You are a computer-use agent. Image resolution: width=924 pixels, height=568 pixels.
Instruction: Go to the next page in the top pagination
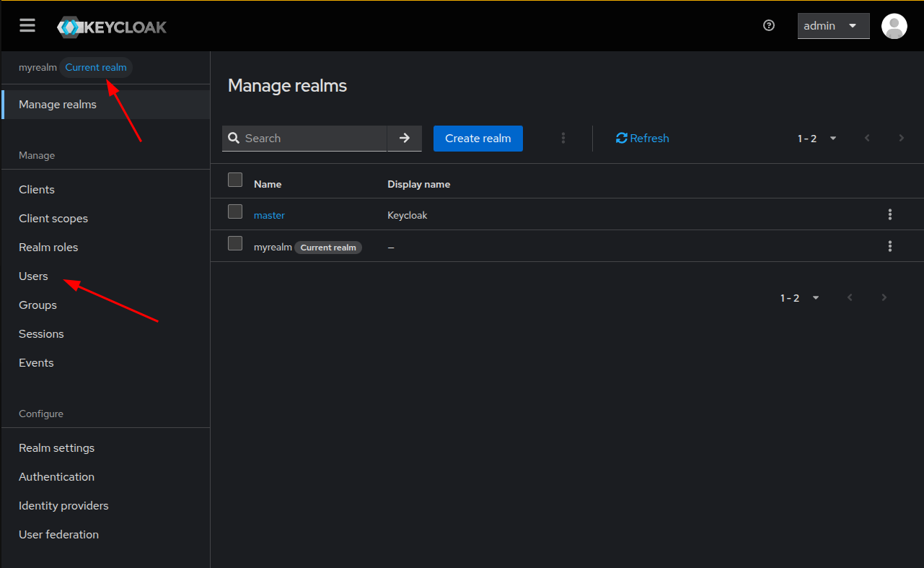(x=901, y=138)
